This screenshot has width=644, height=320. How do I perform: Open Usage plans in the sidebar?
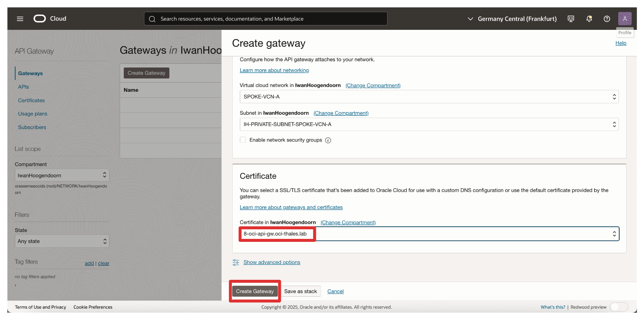click(x=32, y=114)
